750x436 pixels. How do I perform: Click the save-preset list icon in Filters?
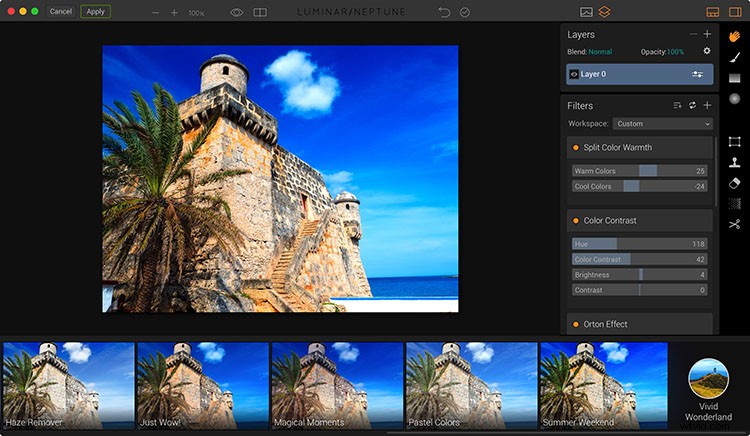[x=677, y=105]
